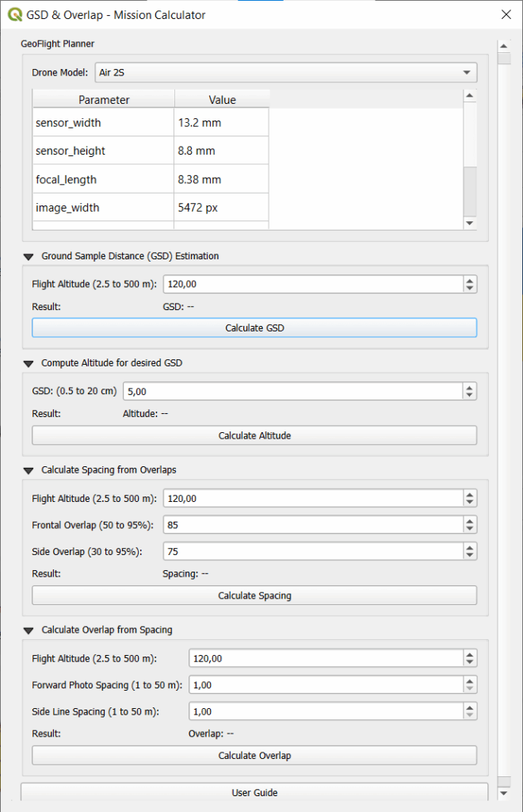Image resolution: width=523 pixels, height=812 pixels.
Task: Open the User Guide
Action: pyautogui.click(x=254, y=792)
